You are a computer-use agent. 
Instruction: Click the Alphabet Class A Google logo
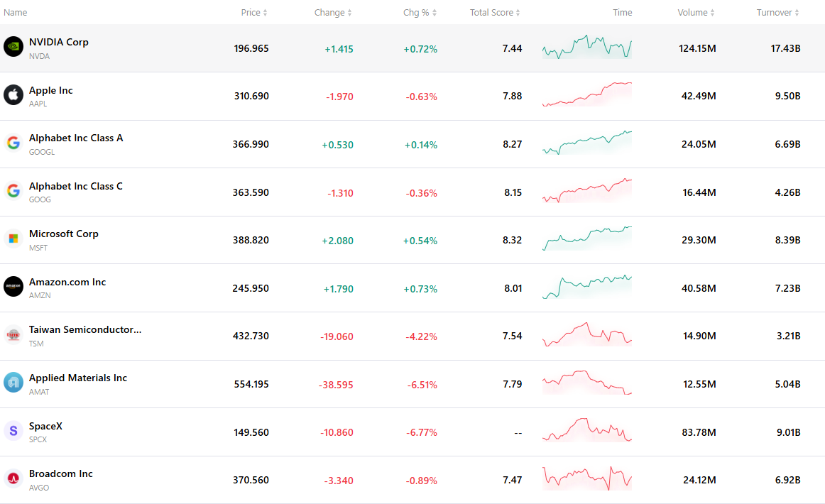click(13, 143)
